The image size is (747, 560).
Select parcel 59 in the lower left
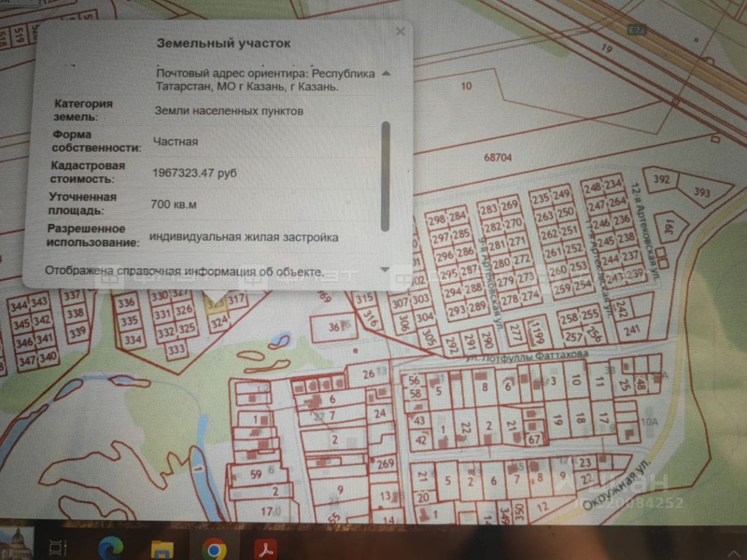coord(256,475)
